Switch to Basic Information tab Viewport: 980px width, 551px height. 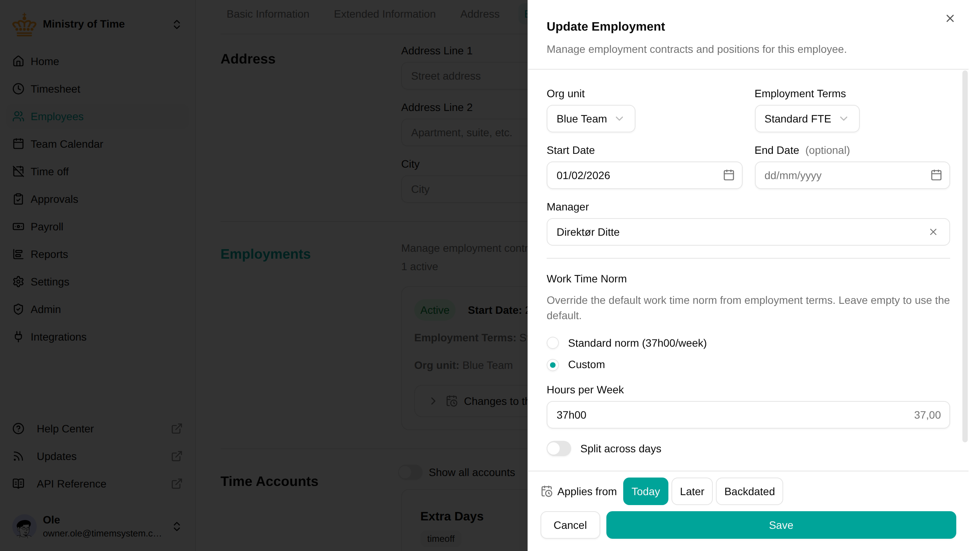coord(268,14)
